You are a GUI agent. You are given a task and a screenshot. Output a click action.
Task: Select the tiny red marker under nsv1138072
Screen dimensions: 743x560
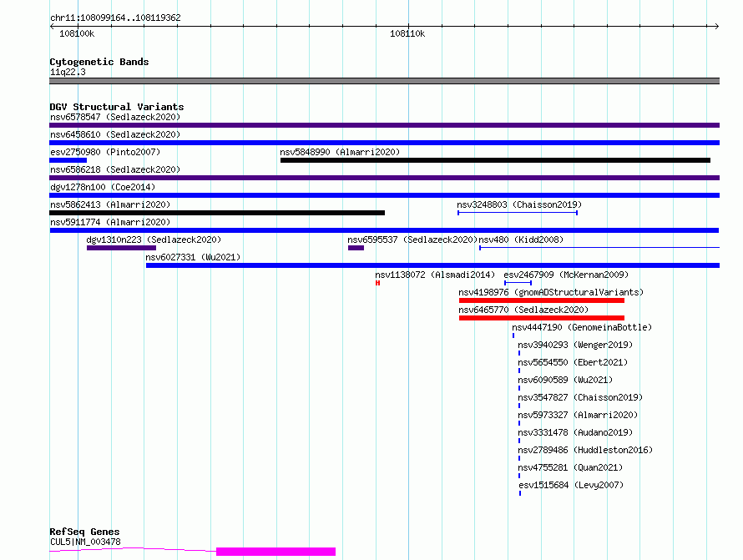click(377, 283)
